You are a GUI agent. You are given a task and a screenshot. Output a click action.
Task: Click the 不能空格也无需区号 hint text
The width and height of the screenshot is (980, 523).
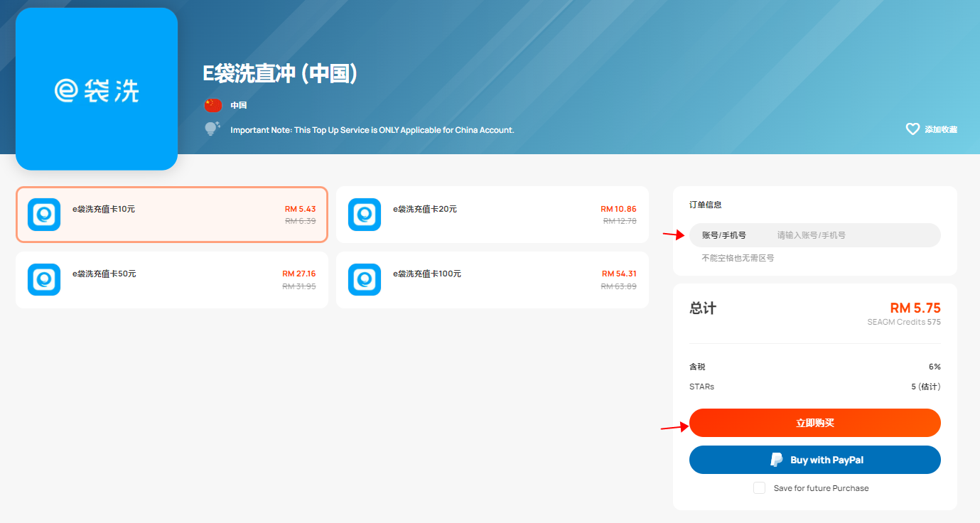738,258
